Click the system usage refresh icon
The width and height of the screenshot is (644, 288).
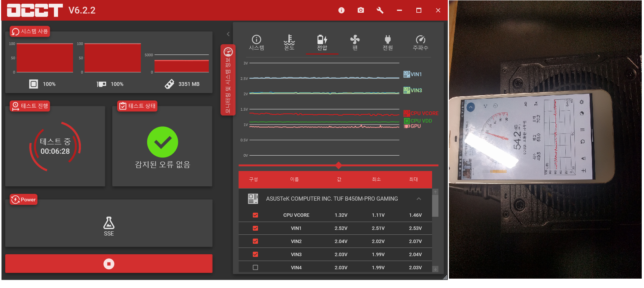click(x=15, y=31)
